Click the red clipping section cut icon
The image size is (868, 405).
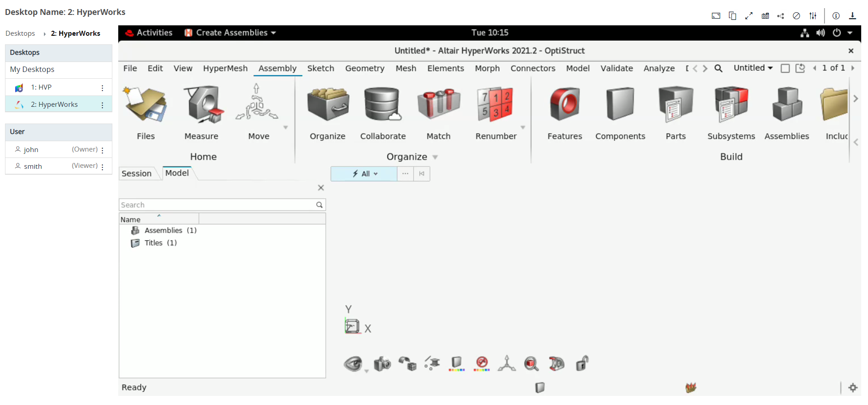556,363
